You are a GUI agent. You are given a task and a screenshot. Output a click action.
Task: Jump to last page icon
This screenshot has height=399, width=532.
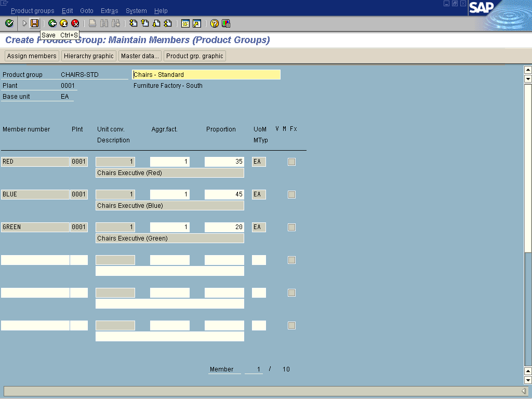click(x=168, y=23)
